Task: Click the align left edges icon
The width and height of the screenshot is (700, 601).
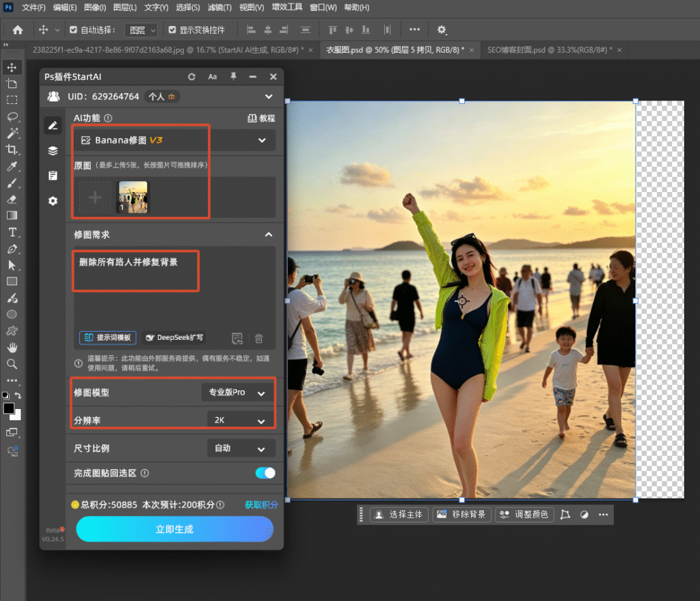Action: (252, 30)
